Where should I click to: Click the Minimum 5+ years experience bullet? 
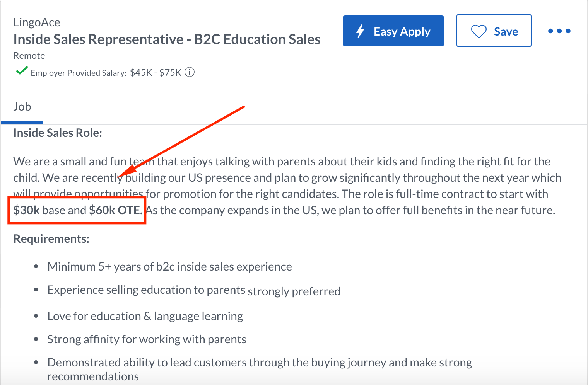(169, 267)
